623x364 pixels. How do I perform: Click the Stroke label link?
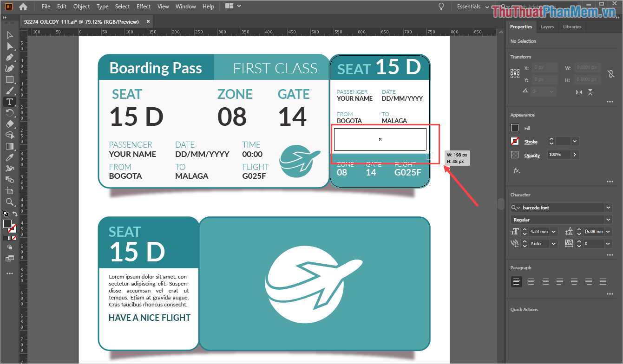(x=531, y=142)
